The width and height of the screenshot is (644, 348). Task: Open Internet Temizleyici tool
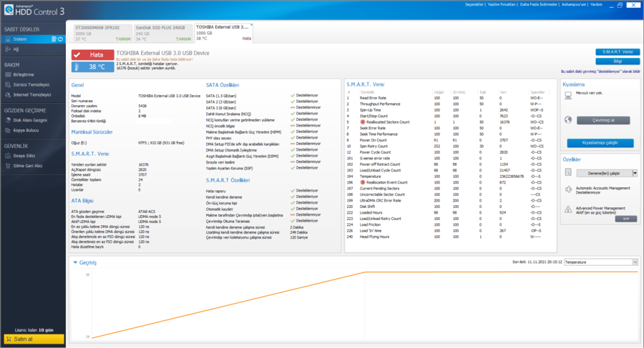coord(33,95)
